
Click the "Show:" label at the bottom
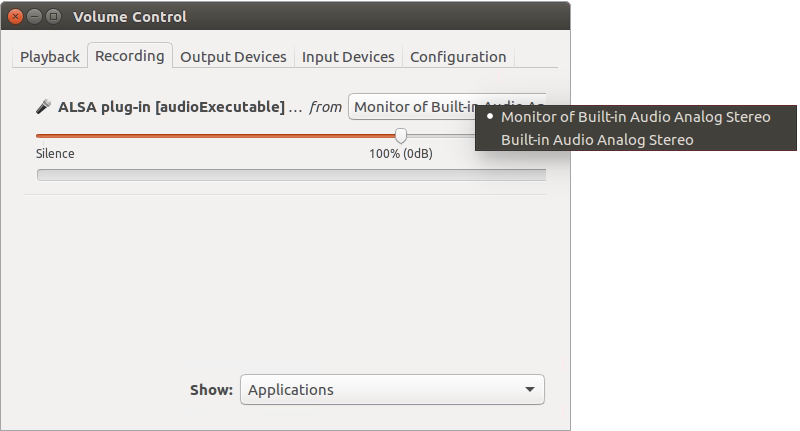(211, 390)
